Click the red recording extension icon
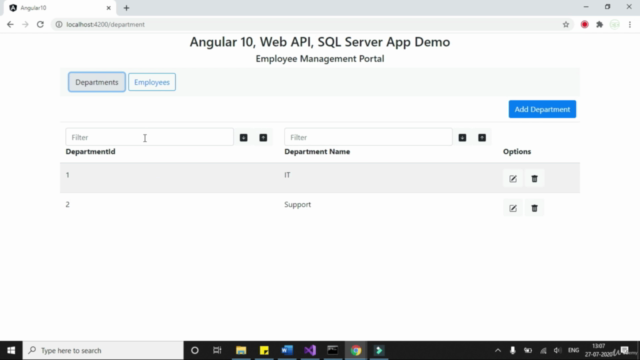640x360 pixels. tap(584, 24)
